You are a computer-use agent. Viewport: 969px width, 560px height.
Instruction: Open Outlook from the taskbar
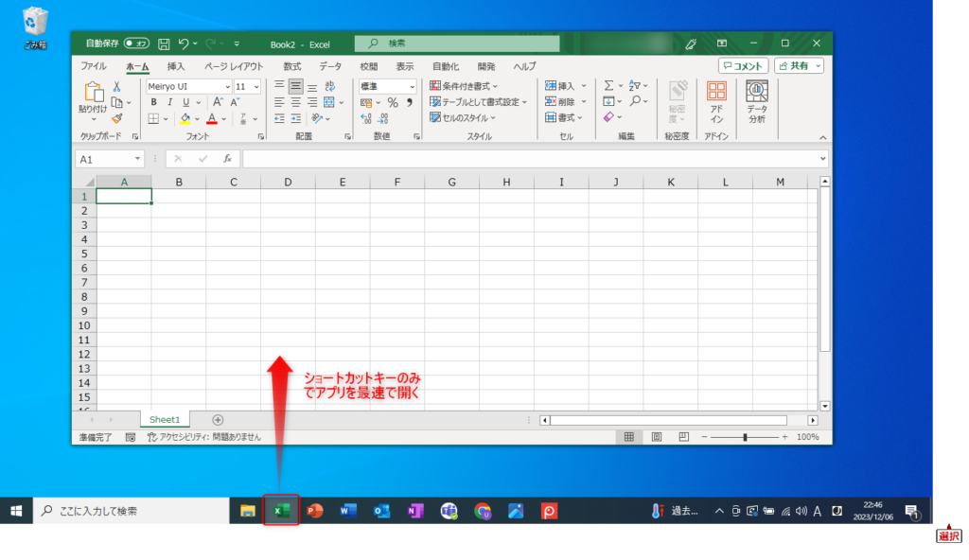point(382,511)
